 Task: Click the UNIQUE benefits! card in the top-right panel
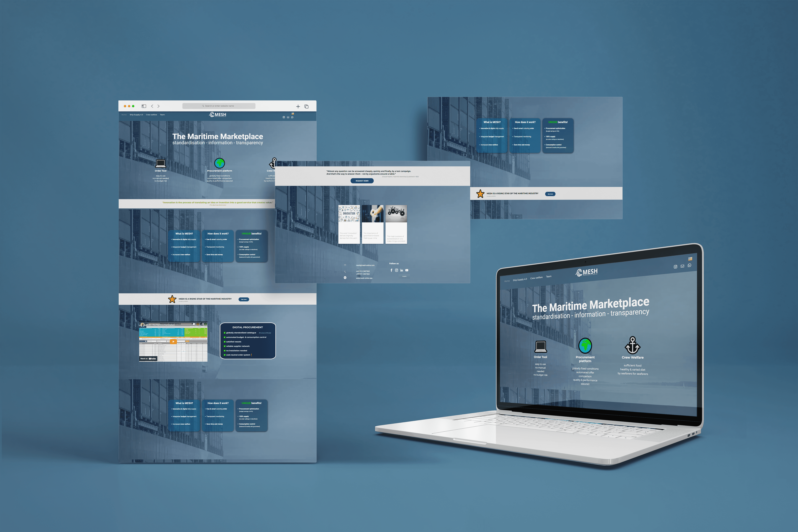pyautogui.click(x=558, y=135)
